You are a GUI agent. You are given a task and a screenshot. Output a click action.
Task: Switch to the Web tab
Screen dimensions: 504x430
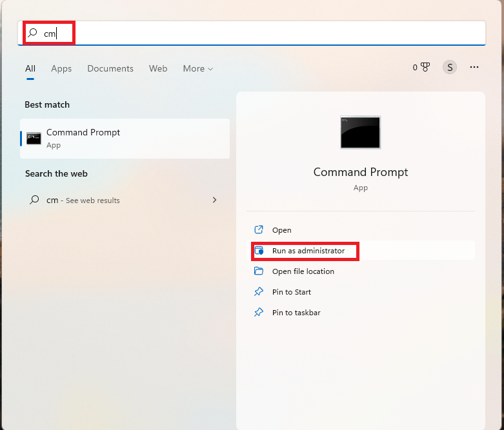[x=158, y=68]
